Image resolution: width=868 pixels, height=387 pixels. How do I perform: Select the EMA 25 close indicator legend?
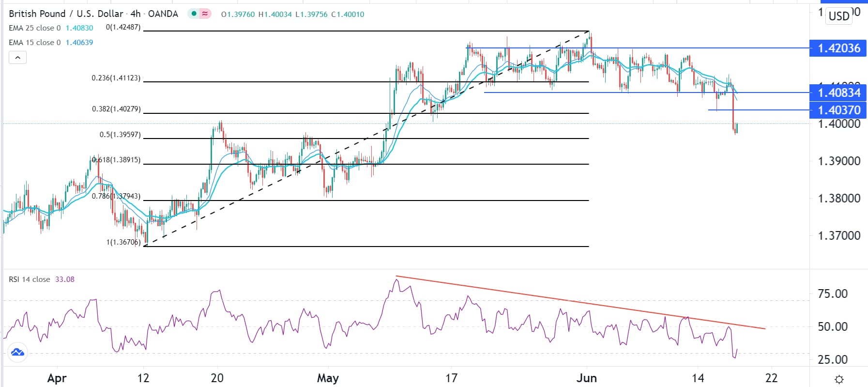tap(35, 28)
